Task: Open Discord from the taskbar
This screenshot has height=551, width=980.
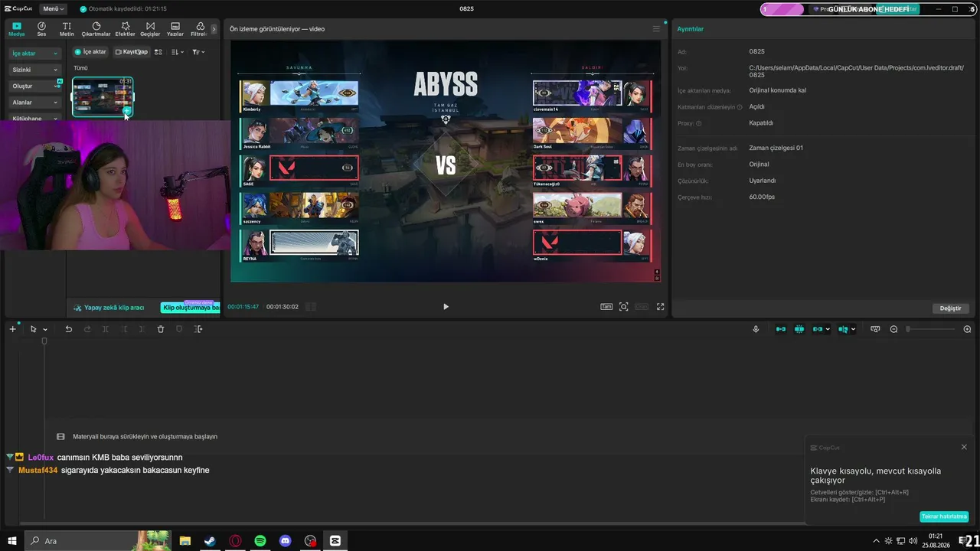Action: click(286, 541)
